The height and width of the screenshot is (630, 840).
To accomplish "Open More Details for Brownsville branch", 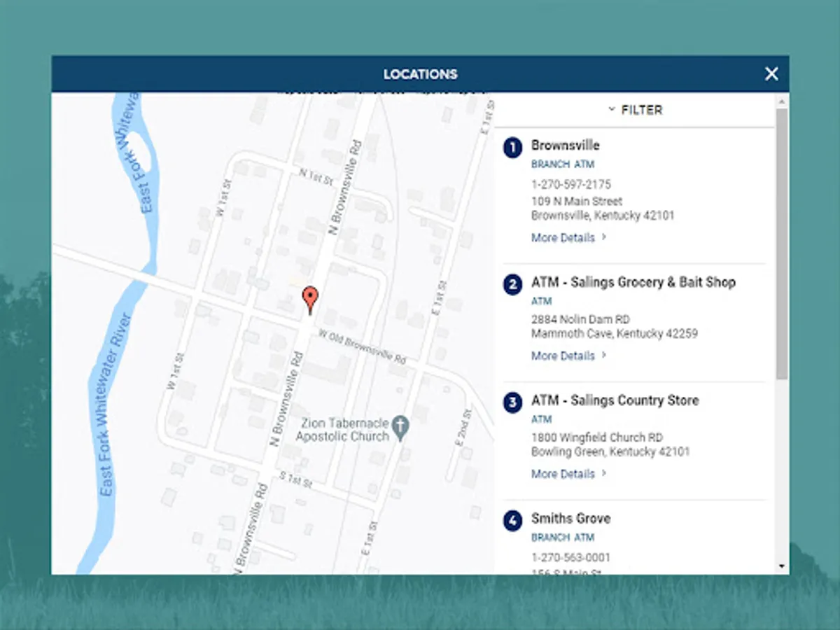I will (568, 237).
